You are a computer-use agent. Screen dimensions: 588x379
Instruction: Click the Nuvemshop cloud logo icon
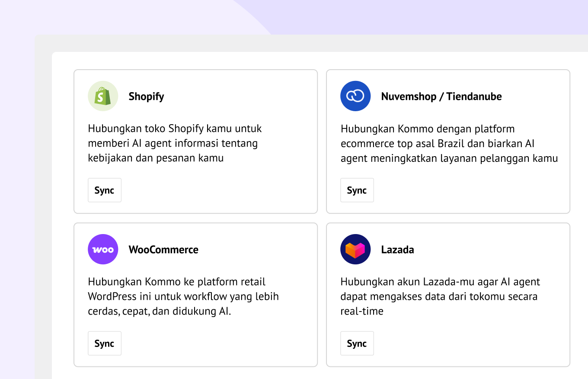[x=355, y=96]
